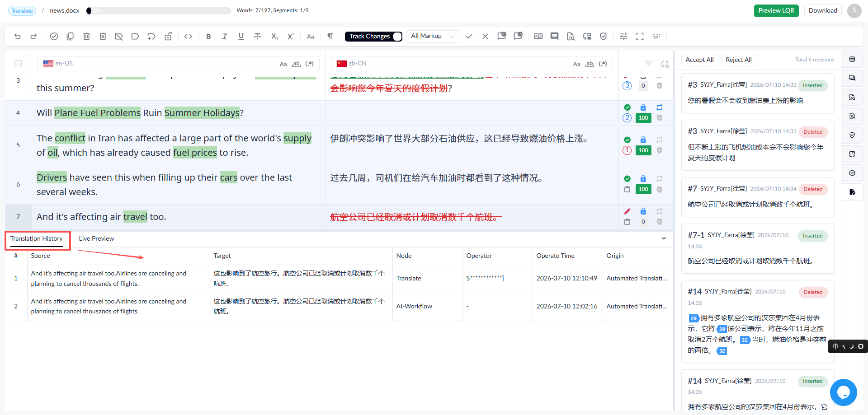
Task: Click the translation progress bar
Action: 158,11
